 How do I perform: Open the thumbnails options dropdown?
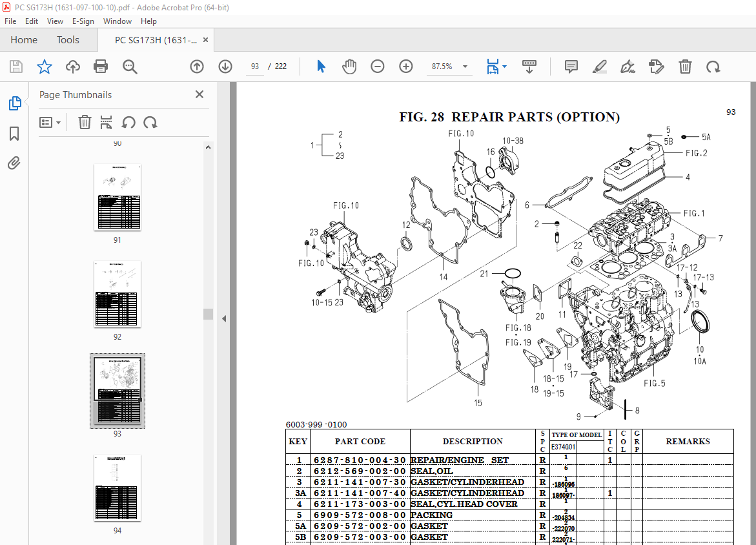50,123
